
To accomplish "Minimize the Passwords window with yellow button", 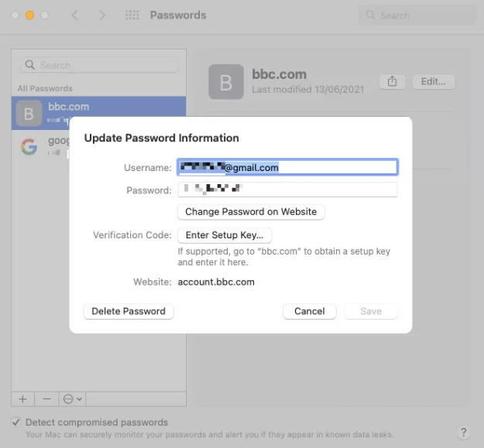I will (30, 15).
